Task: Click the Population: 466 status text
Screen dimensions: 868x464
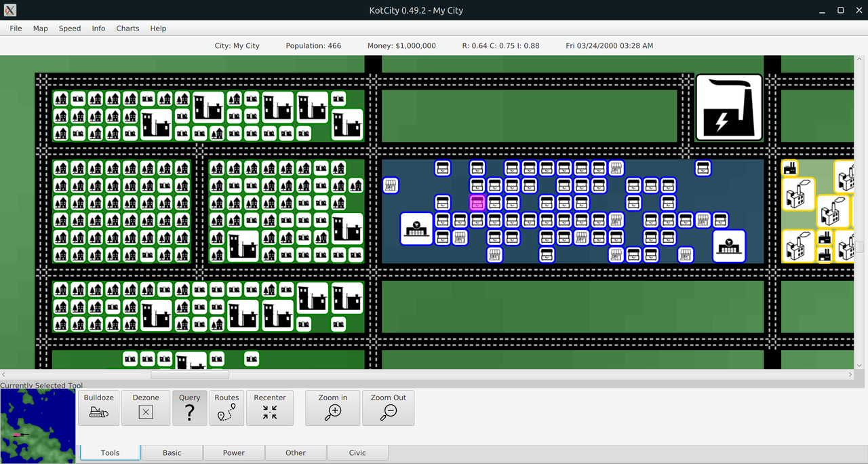Action: (x=313, y=45)
